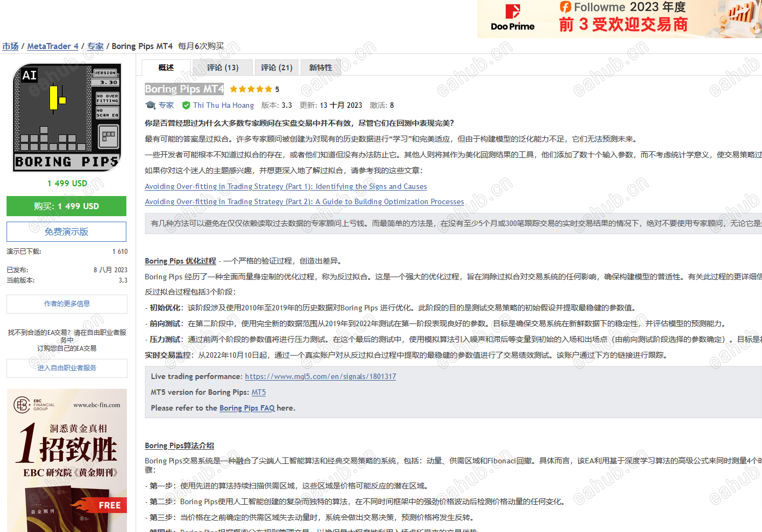The height and width of the screenshot is (532, 762).
Task: Click the Doo Prime logo icon
Action: [513, 11]
